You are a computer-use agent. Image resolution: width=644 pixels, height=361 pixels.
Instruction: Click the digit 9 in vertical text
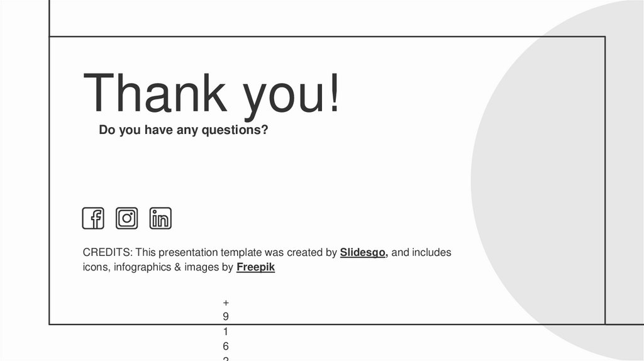point(226,316)
